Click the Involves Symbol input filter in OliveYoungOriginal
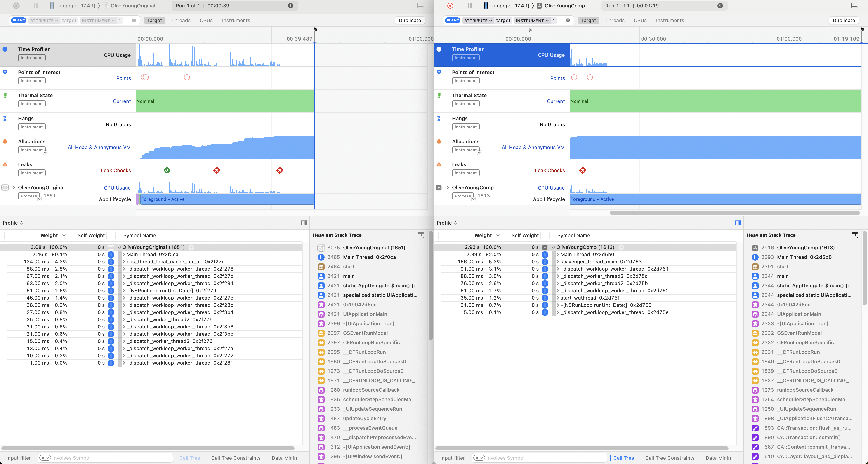Image resolution: width=868 pixels, height=464 pixels. pyautogui.click(x=106, y=458)
